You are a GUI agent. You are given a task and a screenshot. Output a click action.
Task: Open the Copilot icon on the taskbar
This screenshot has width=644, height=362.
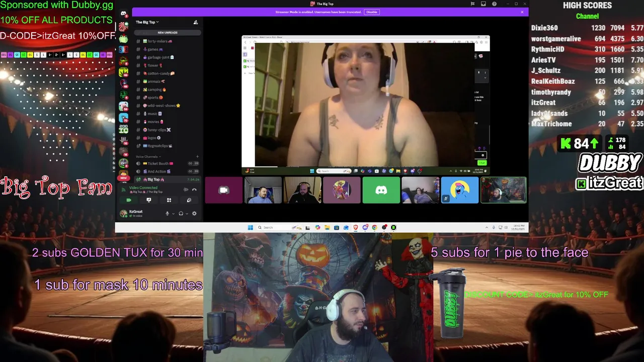pos(317,227)
